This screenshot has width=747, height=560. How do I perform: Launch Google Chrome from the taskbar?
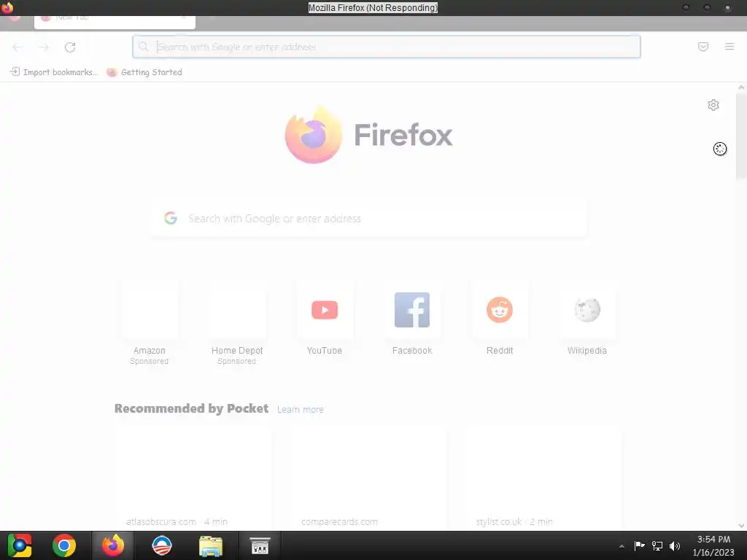point(64,545)
